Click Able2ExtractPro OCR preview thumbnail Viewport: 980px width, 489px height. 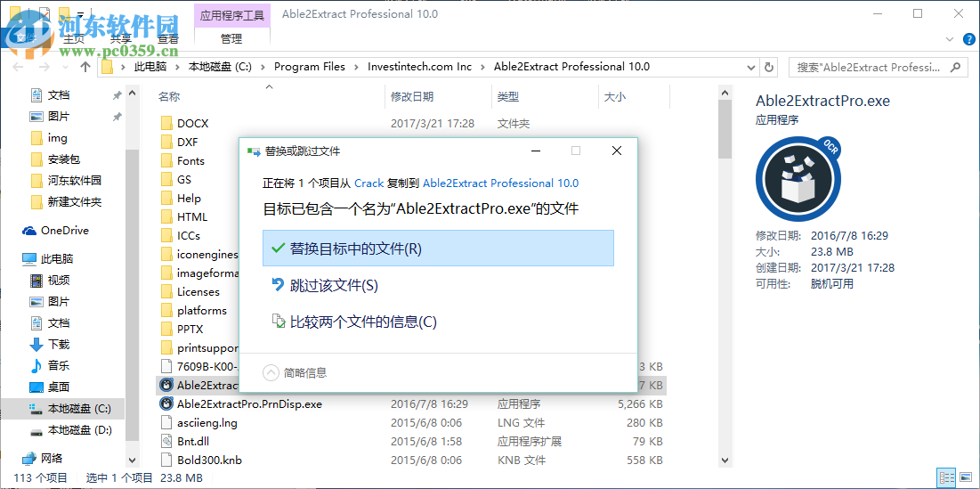[798, 178]
